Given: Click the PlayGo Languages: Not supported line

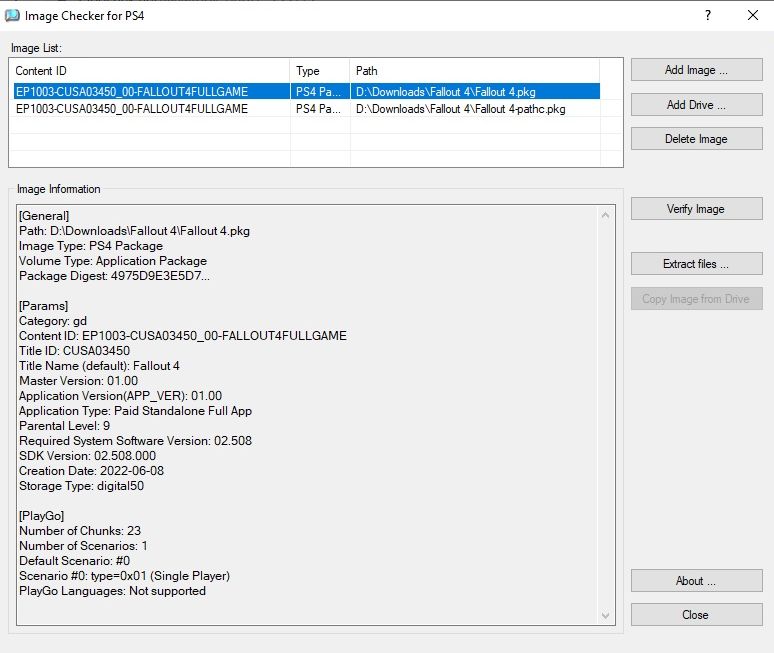Looking at the screenshot, I should point(113,591).
